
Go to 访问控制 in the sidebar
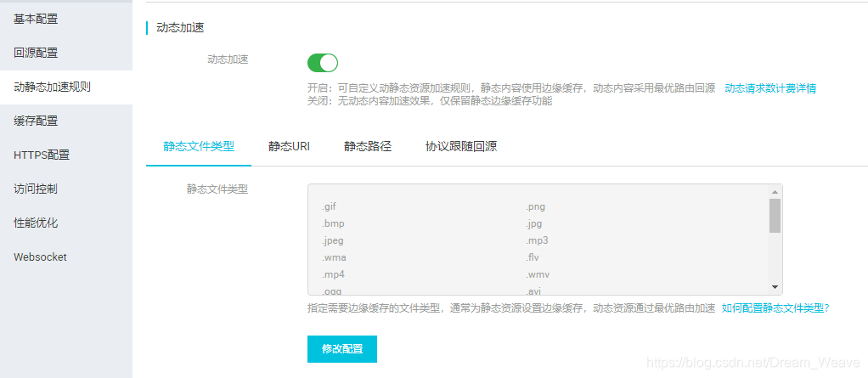click(36, 189)
